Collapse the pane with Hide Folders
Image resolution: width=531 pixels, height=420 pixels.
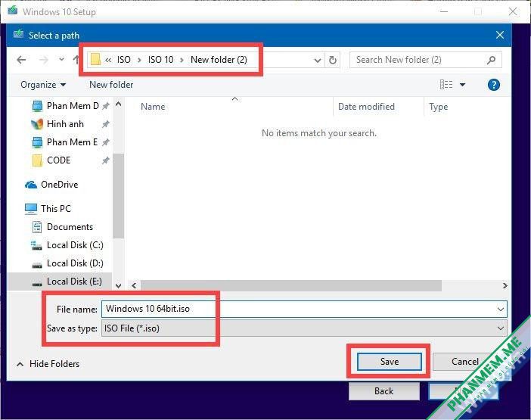[48, 364]
